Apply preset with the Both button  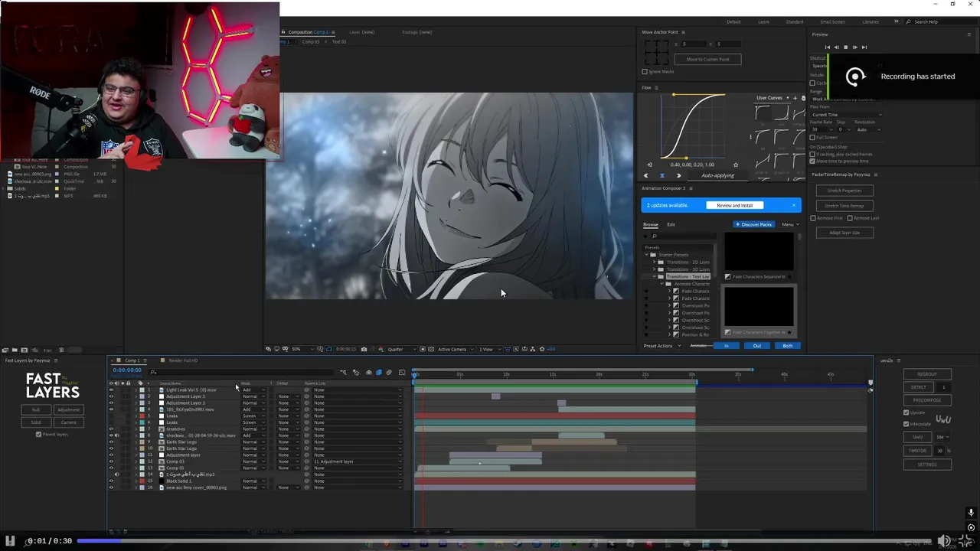pos(788,346)
